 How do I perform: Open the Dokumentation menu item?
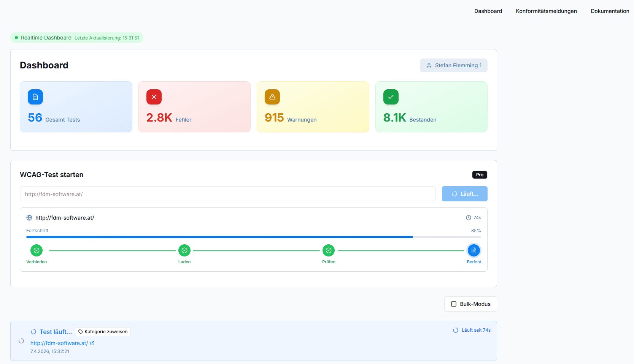610,11
